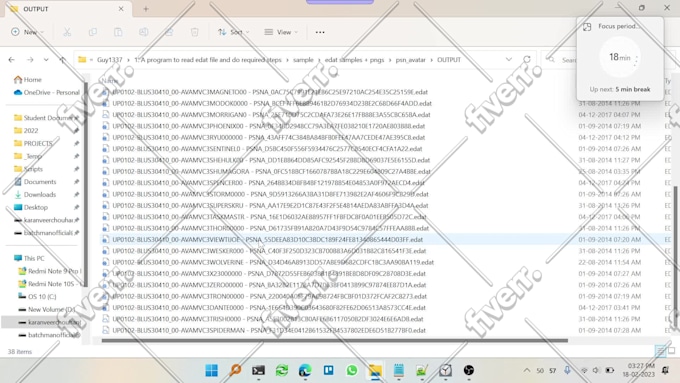Viewport: 680px width, 383px height.
Task: Open a new tab with plus button
Action: (x=146, y=9)
